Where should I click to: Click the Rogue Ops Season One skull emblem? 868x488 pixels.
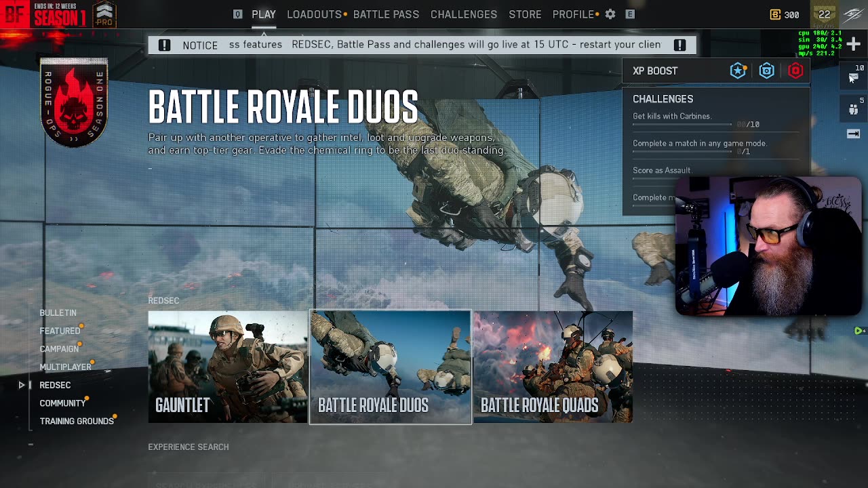(74, 102)
